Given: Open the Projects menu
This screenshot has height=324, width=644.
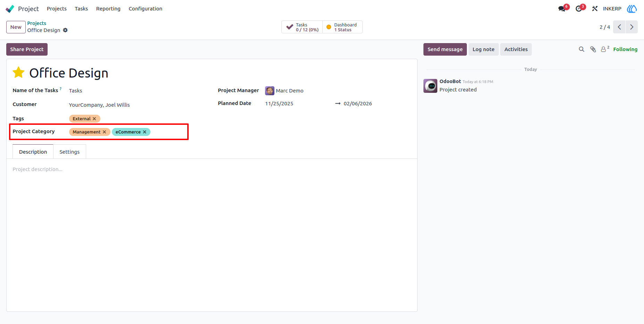Looking at the screenshot, I should click(x=57, y=9).
